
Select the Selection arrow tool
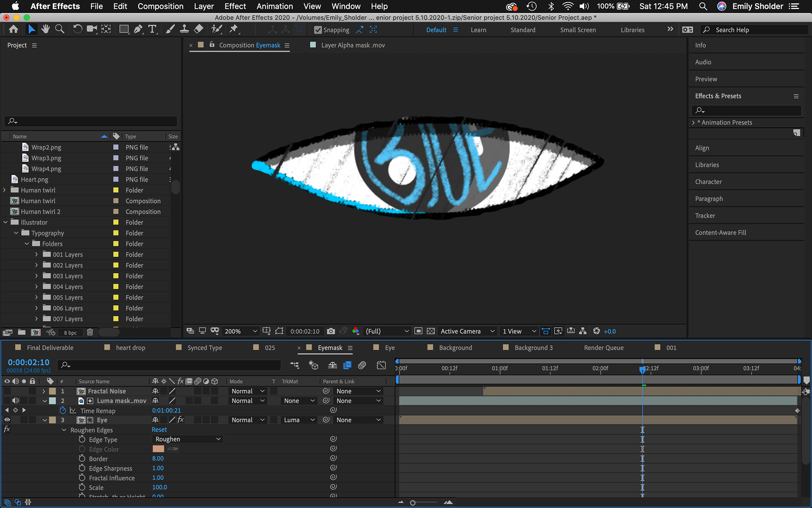pyautogui.click(x=31, y=29)
